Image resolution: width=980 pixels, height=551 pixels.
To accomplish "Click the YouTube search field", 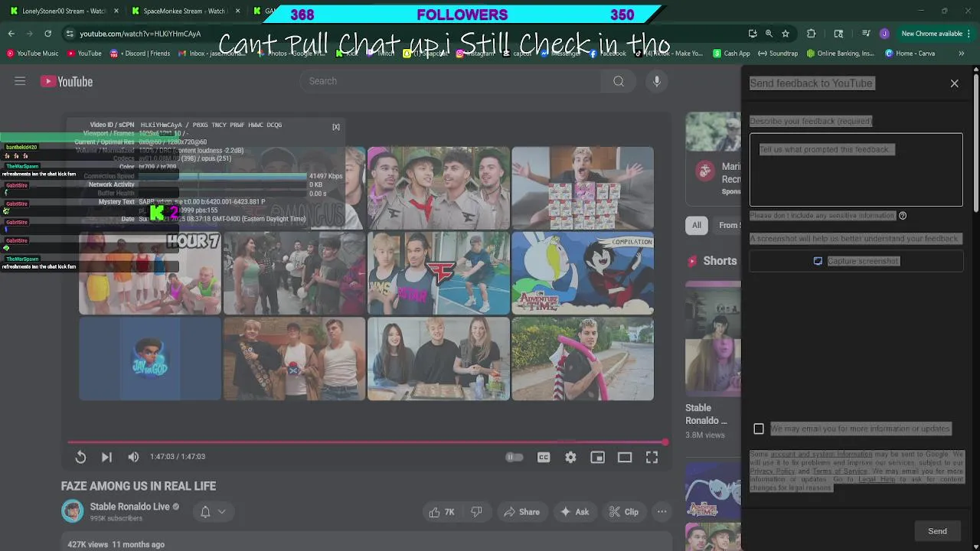I will pyautogui.click(x=449, y=81).
